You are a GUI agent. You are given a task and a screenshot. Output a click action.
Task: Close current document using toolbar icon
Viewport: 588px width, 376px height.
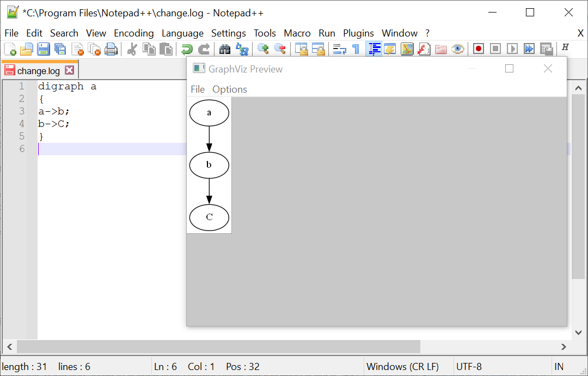tap(77, 49)
